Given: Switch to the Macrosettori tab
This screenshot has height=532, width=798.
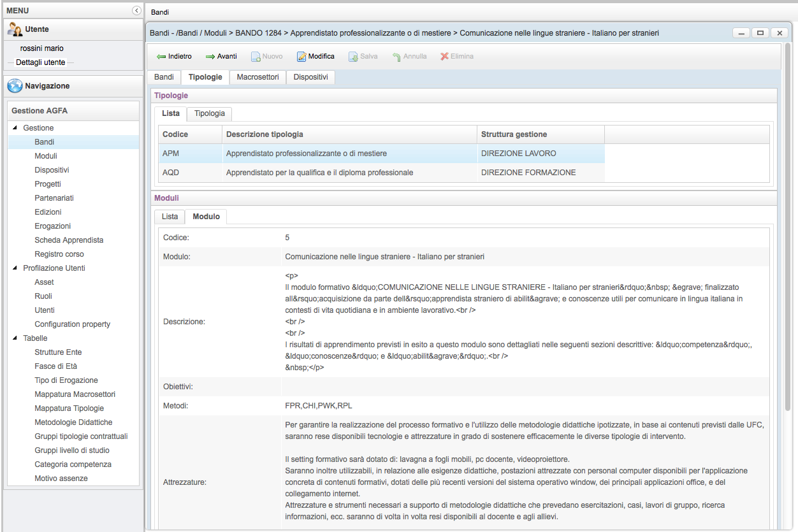Looking at the screenshot, I should (258, 77).
